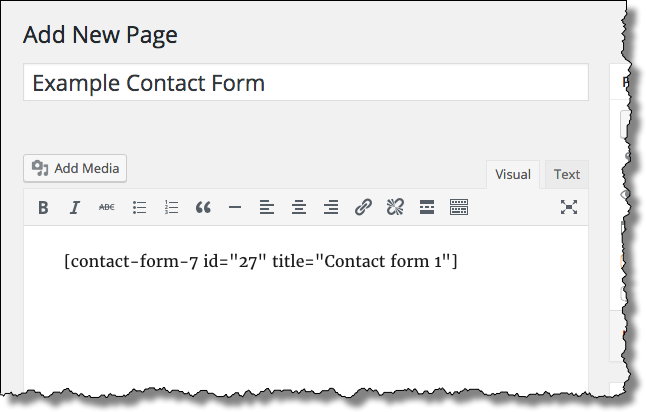Click the remove link broken-chain icon
The height and width of the screenshot is (412, 646).
395,207
